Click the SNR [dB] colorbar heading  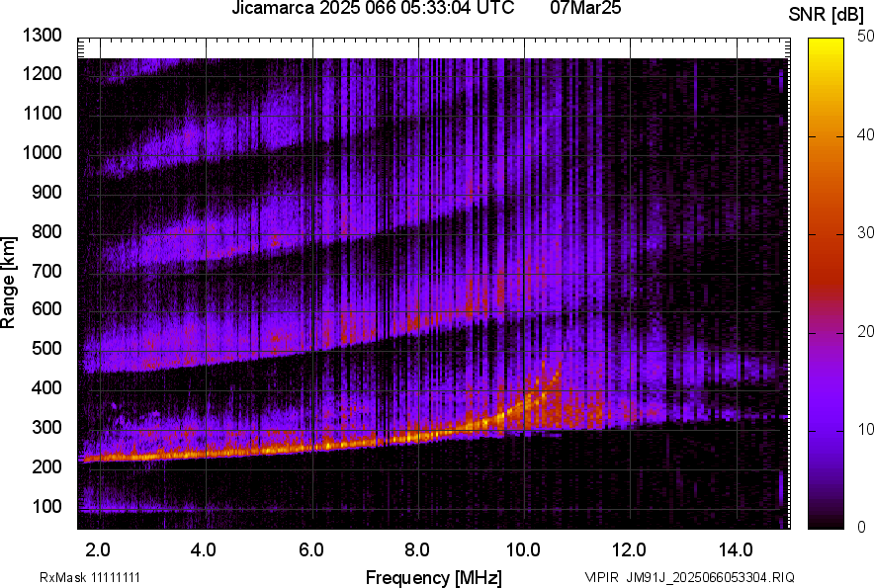[827, 16]
